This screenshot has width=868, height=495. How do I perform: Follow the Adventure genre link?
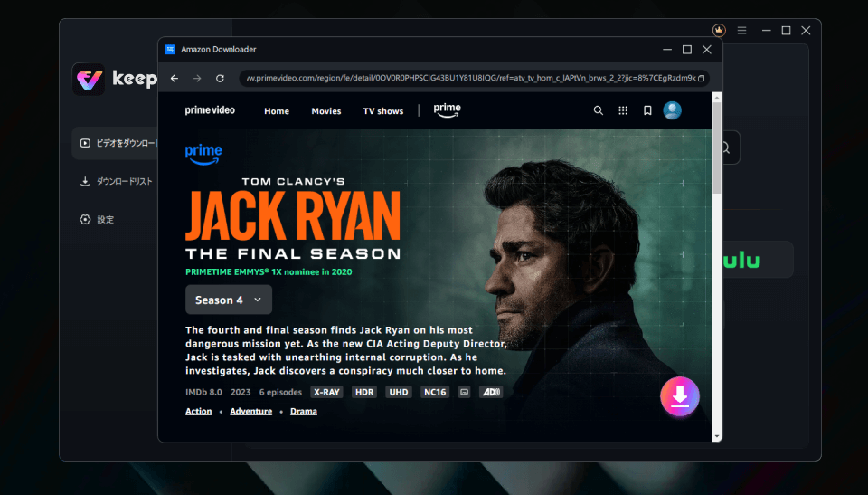point(250,412)
